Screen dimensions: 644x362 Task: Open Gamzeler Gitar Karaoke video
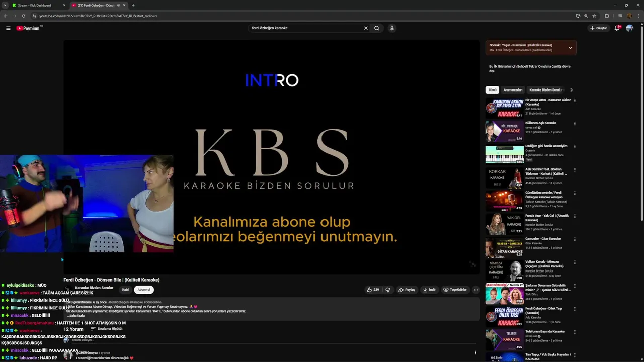[x=504, y=247]
